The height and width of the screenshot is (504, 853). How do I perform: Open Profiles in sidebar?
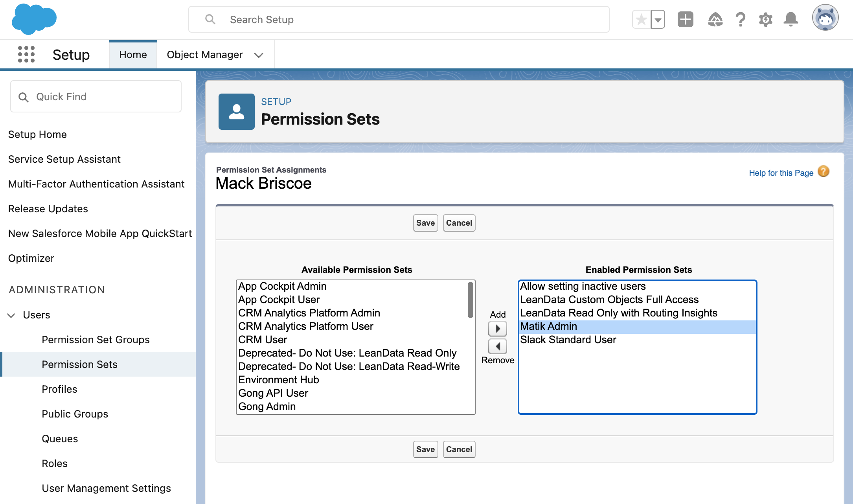59,389
